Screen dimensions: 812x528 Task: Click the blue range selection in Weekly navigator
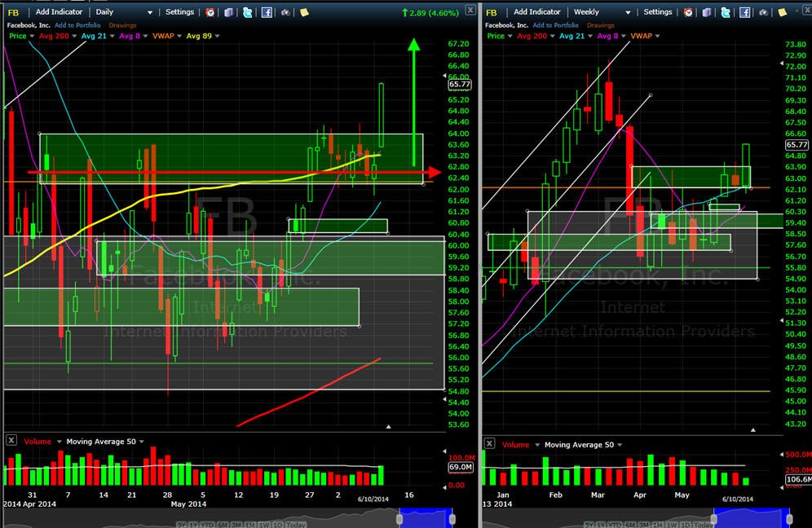(x=752, y=518)
